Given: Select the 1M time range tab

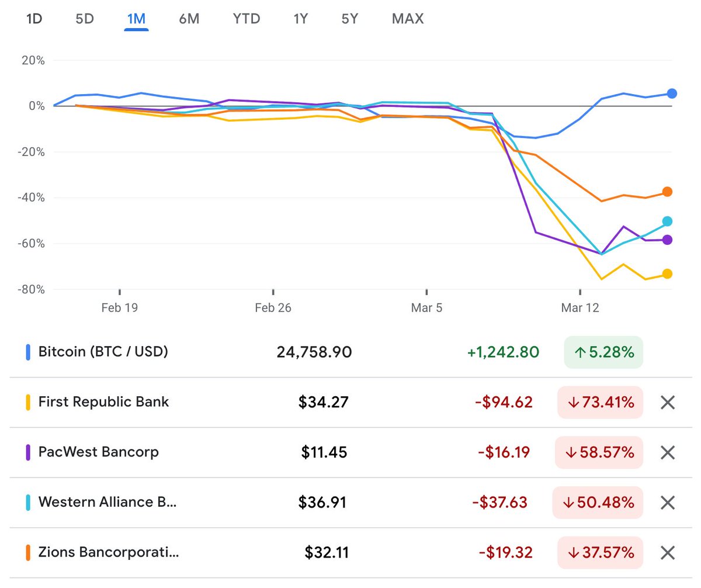Looking at the screenshot, I should (136, 19).
